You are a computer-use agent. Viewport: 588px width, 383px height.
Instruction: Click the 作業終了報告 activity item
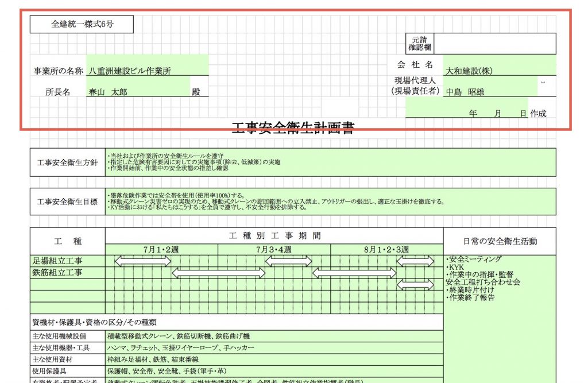click(x=470, y=297)
